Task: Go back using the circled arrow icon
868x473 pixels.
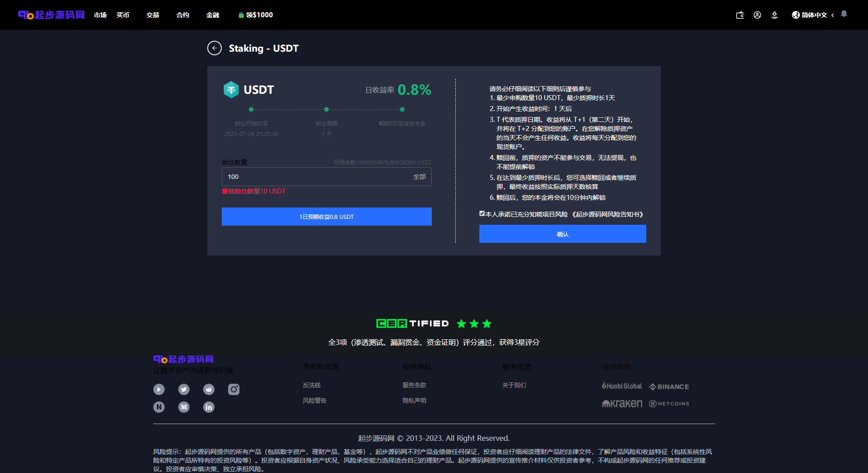Action: (x=215, y=48)
